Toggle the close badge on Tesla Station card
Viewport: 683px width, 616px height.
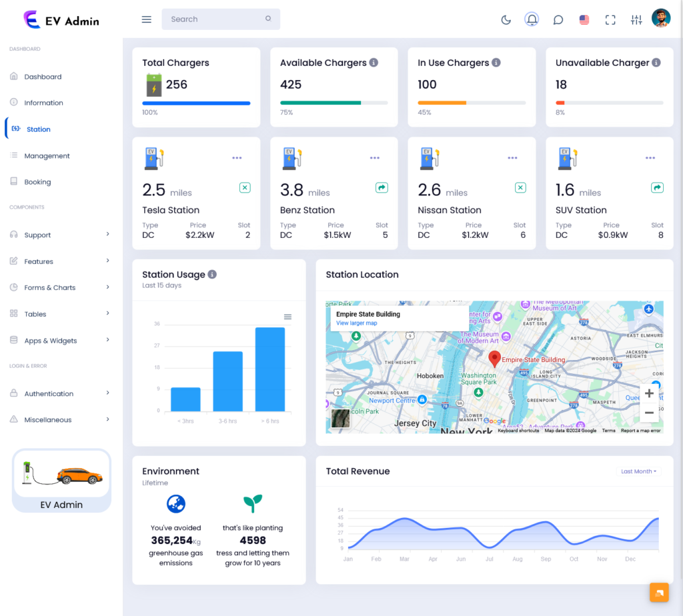pos(245,187)
